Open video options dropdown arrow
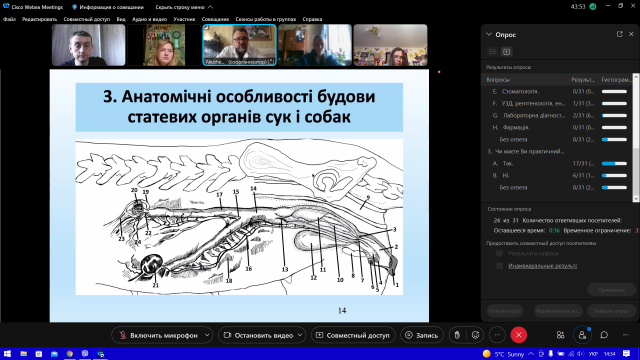The image size is (640, 360). click(300, 335)
